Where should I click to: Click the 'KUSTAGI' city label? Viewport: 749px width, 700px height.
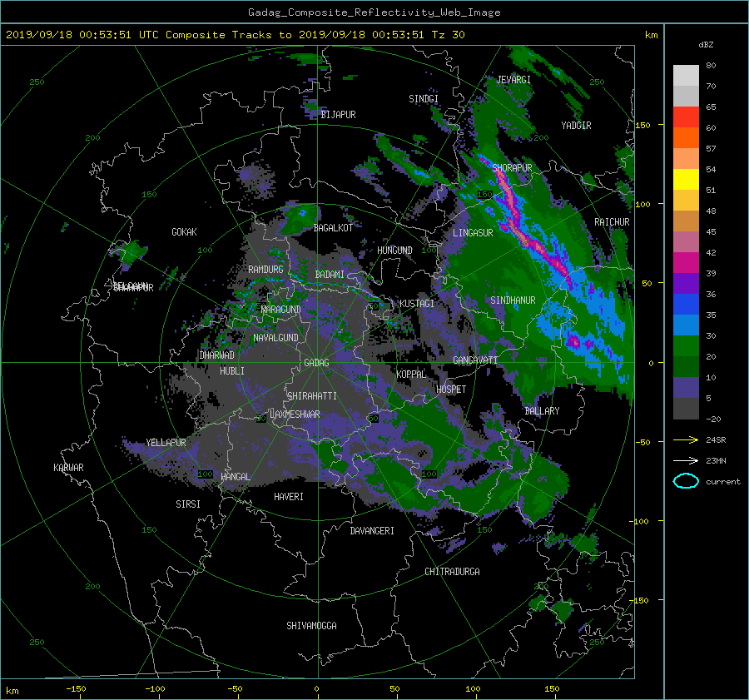coord(417,304)
